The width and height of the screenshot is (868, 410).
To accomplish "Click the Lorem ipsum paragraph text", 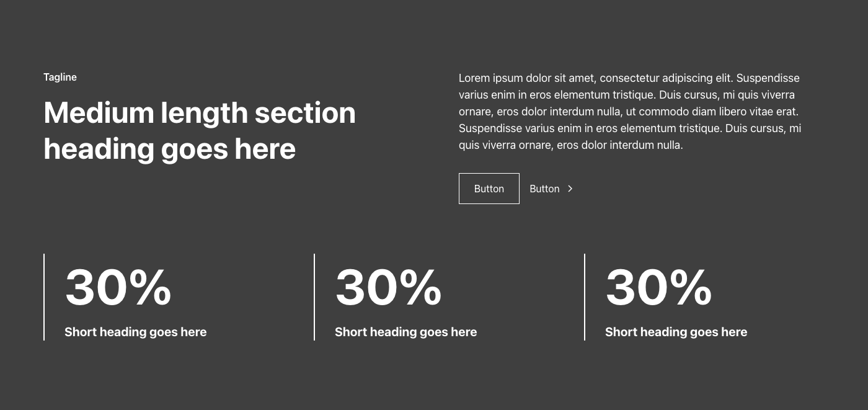I will 629,112.
